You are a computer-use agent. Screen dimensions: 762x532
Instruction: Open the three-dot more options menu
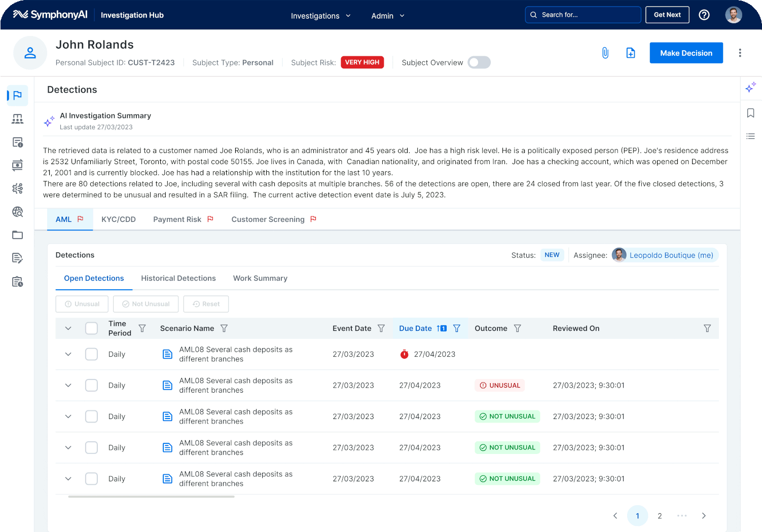(x=740, y=53)
